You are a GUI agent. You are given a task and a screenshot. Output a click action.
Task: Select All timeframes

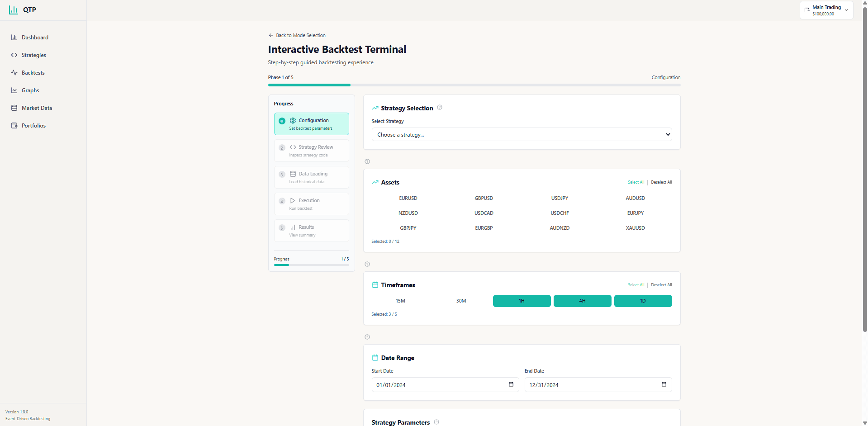click(x=636, y=285)
